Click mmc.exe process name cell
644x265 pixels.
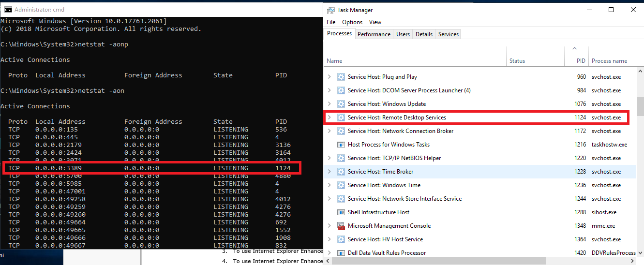tap(603, 226)
